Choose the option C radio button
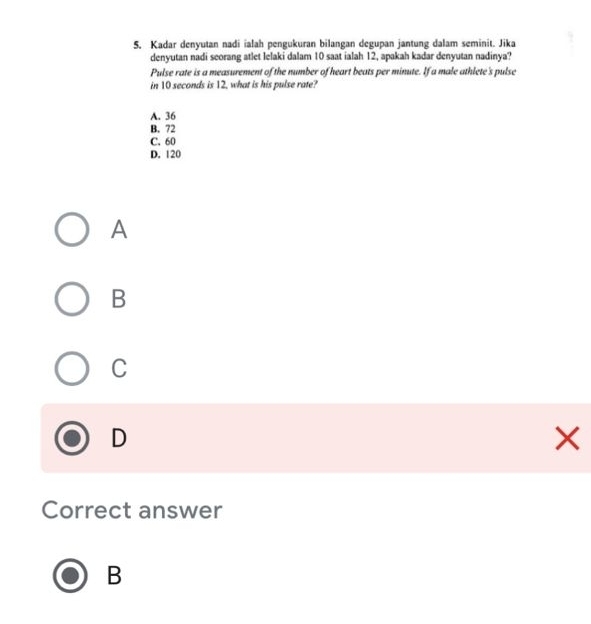Screen dimensions: 591x624 point(72,369)
